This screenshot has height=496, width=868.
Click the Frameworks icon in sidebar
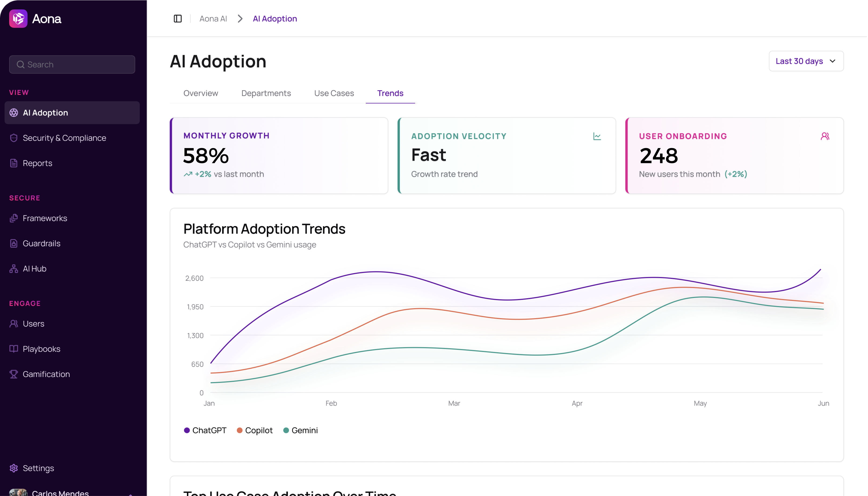pos(14,218)
